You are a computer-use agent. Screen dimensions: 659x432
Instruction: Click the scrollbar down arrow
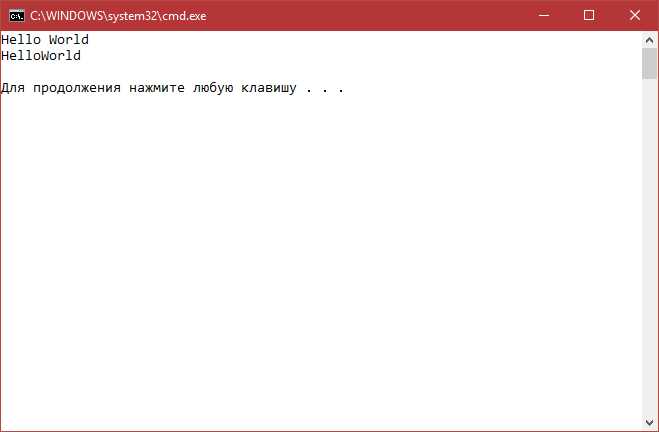pos(649,422)
